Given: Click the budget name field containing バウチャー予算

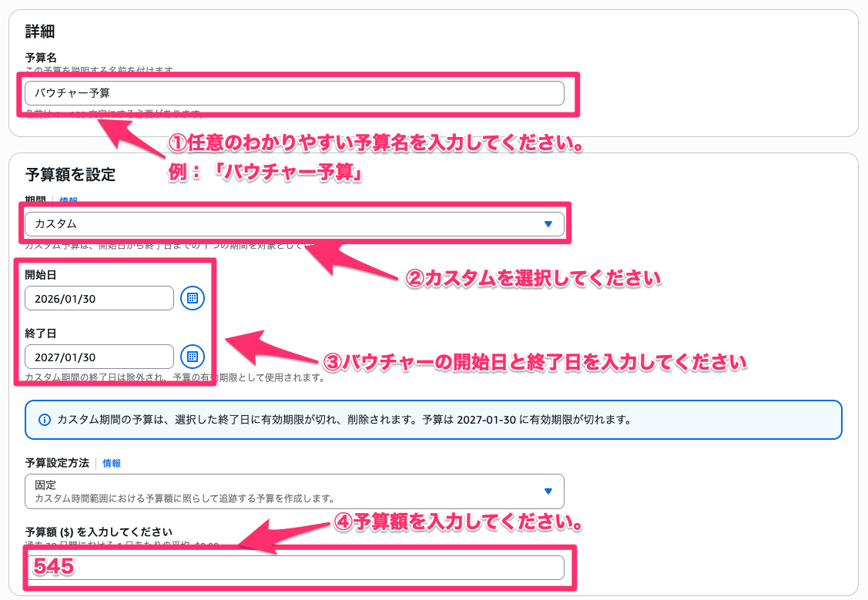Looking at the screenshot, I should tap(293, 92).
